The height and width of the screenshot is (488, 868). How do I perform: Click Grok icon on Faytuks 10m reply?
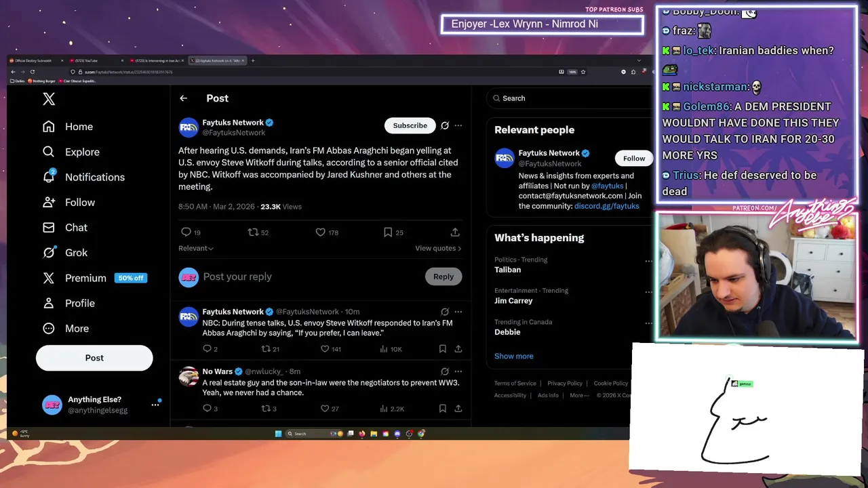point(445,312)
